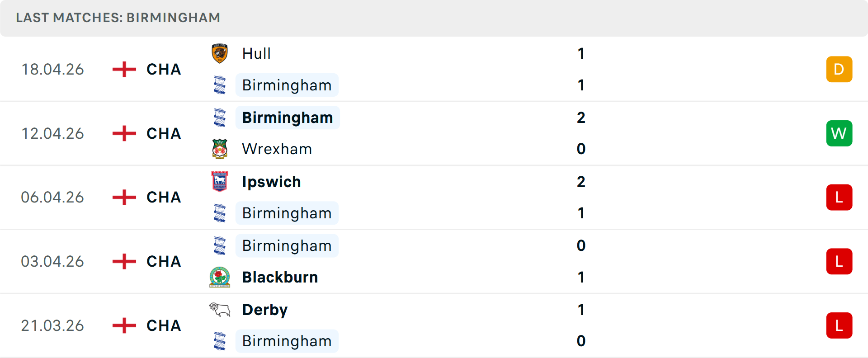Click the red L badge for Ipswich match
Viewport: 868px width, 358px height.
(x=839, y=197)
